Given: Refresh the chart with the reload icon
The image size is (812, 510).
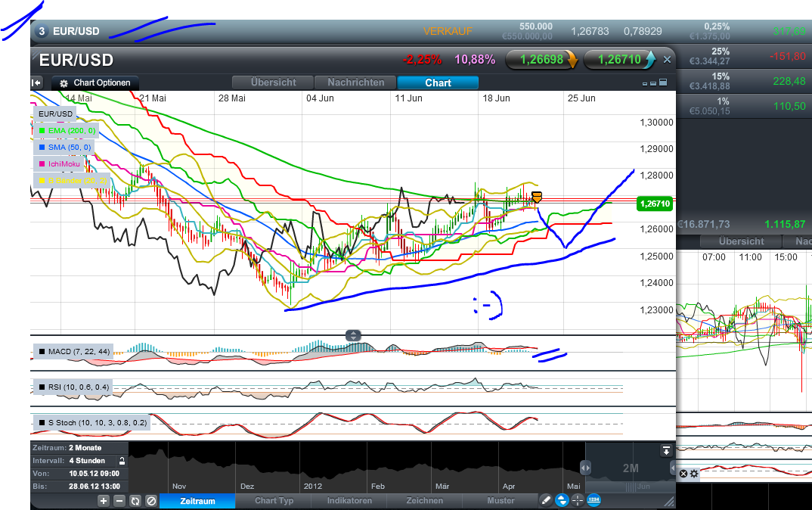Looking at the screenshot, I should (x=135, y=501).
